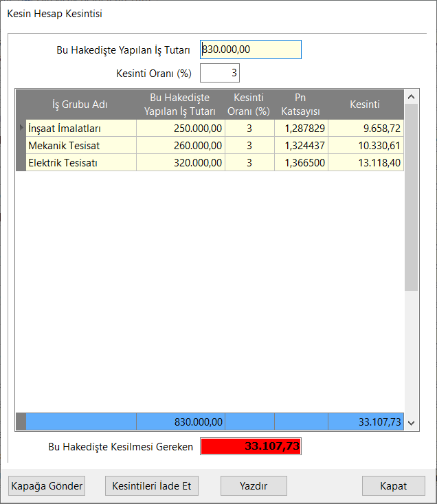Click the 13.118,40 deduction cell
This screenshot has height=504, width=437.
(366, 162)
